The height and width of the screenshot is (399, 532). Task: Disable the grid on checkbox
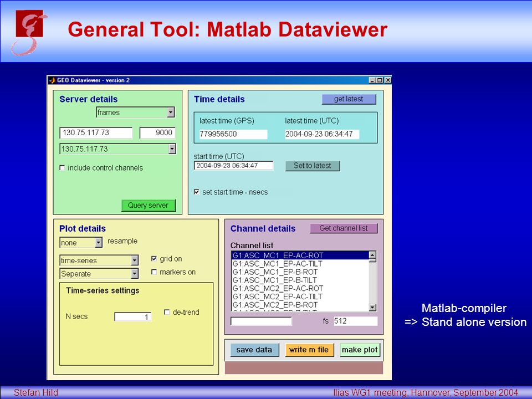[x=154, y=259]
